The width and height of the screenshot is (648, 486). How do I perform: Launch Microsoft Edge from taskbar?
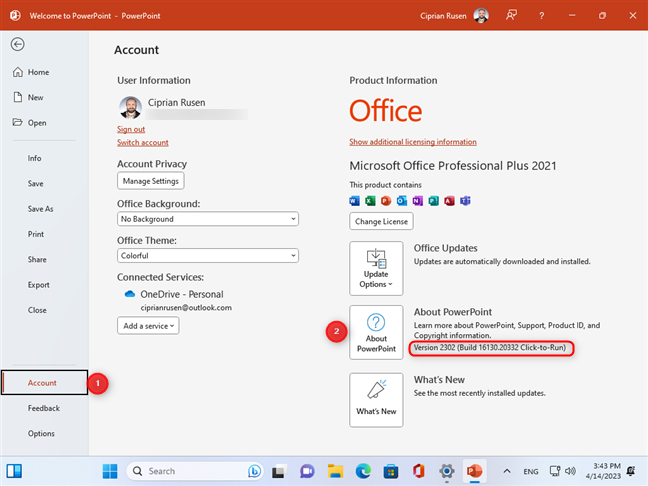(363, 471)
